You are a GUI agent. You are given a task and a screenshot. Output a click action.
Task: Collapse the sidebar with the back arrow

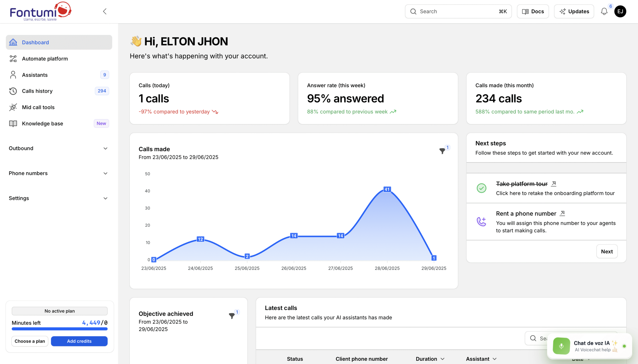tap(105, 11)
